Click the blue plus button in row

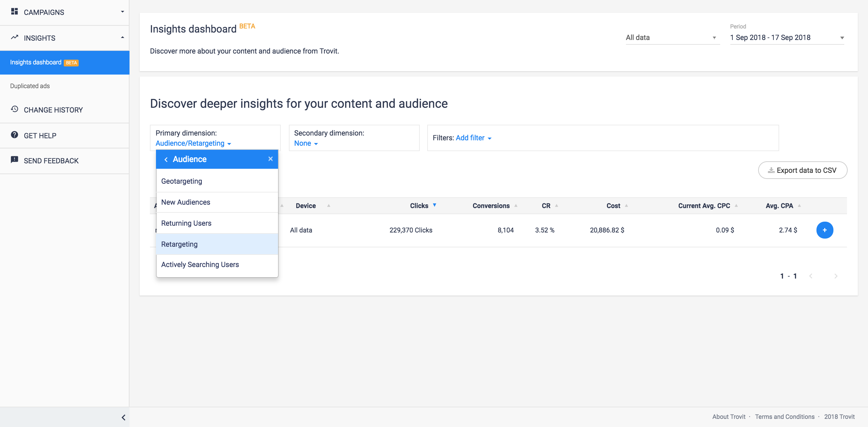[824, 230]
